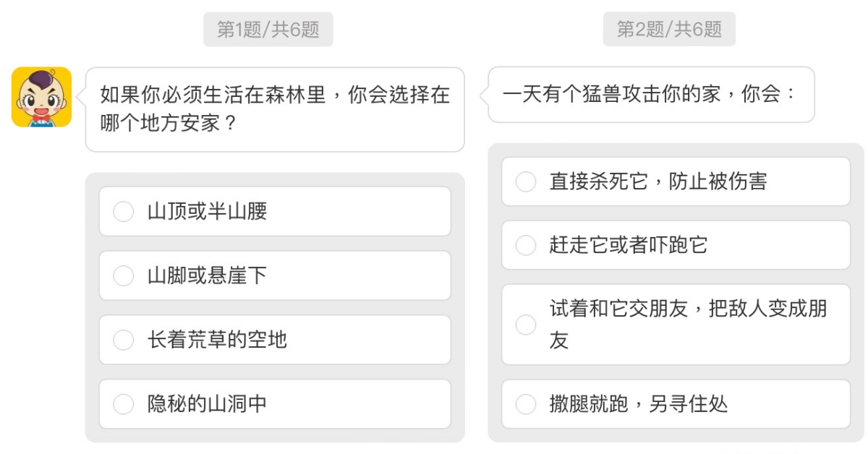Click the cartoon baby avatar icon
Screen dimensions: 868x454
click(41, 97)
